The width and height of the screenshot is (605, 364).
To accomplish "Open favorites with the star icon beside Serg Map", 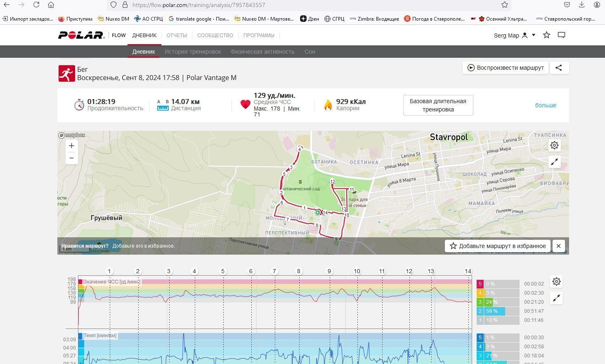I will click(546, 35).
